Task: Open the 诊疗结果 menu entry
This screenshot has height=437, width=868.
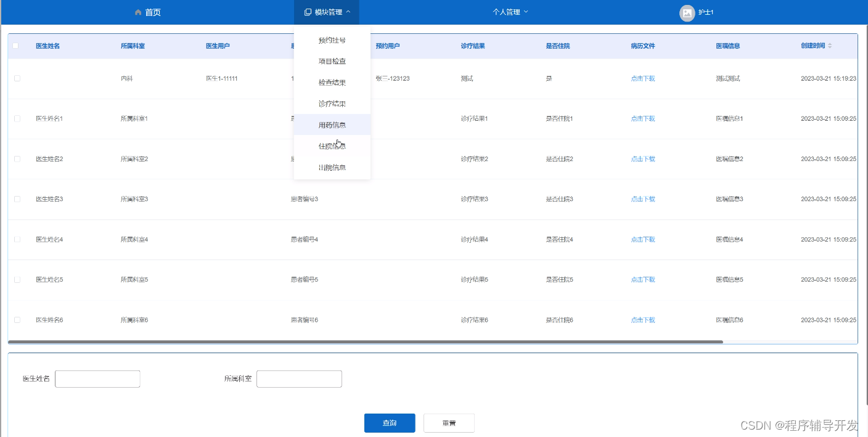Action: coord(332,104)
